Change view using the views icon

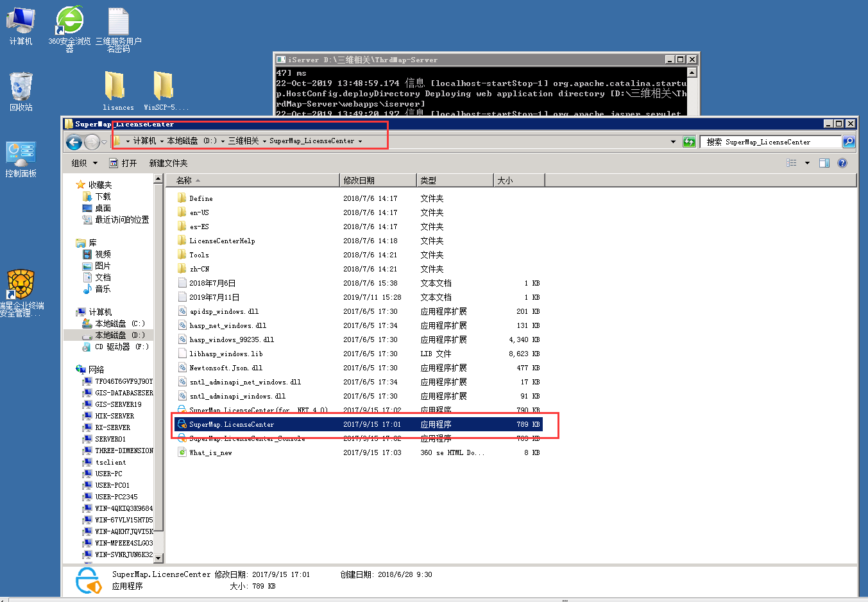click(x=792, y=163)
